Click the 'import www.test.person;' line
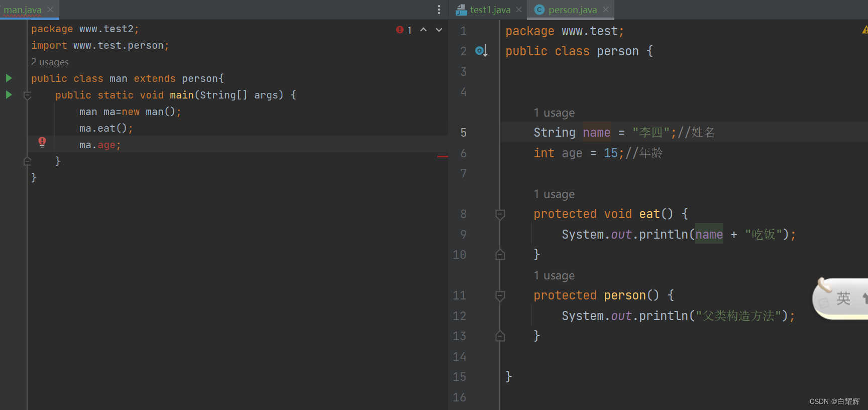868x410 pixels. (x=100, y=46)
